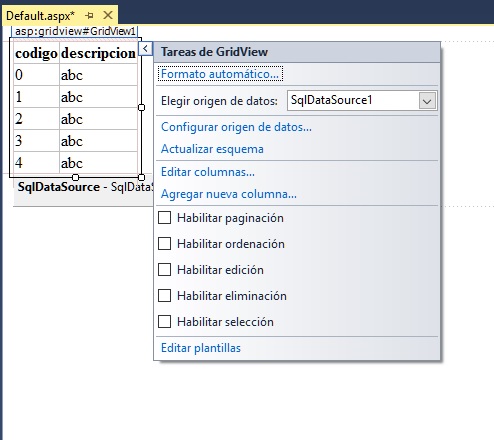The width and height of the screenshot is (494, 440).
Task: Enable the Habilitar paginación checkbox
Action: (x=164, y=218)
